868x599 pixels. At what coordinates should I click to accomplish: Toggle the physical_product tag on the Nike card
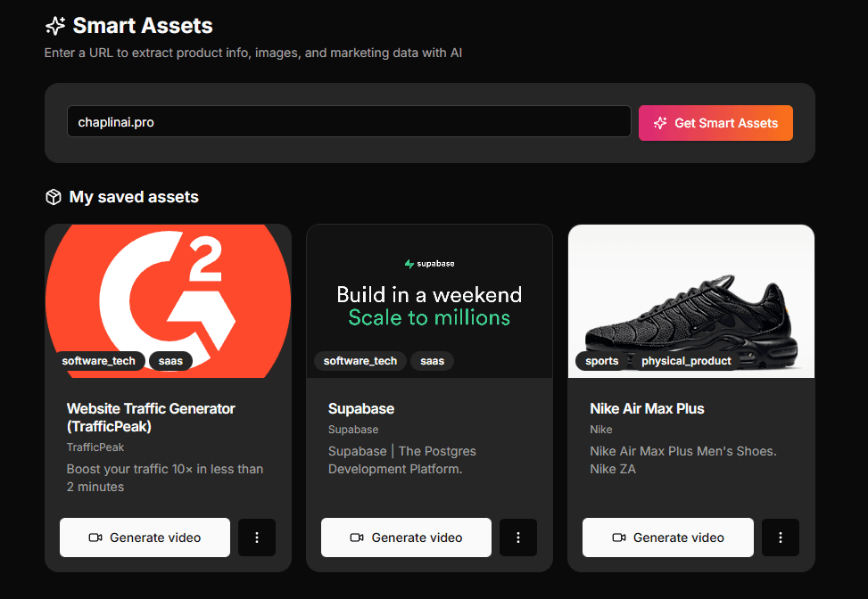(x=687, y=361)
